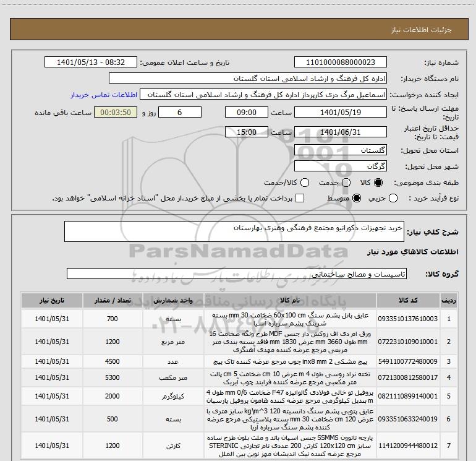
Task: Click unit کارتن in row 7
Action: pos(173,446)
